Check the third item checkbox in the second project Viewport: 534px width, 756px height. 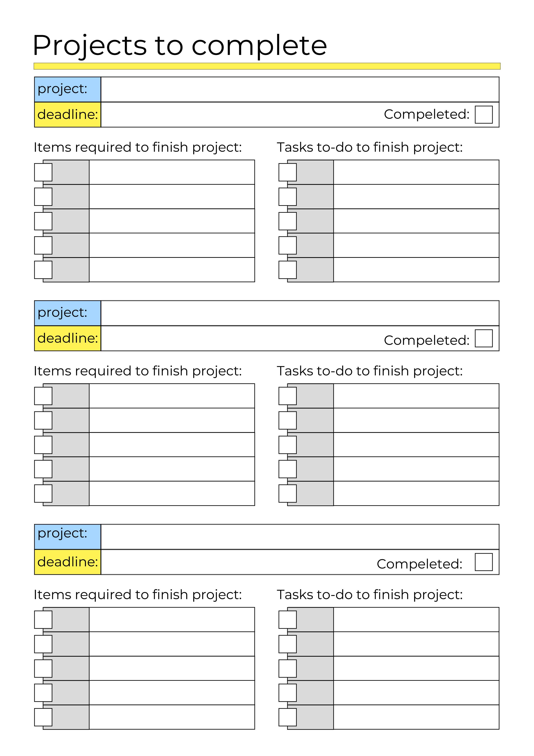(43, 445)
